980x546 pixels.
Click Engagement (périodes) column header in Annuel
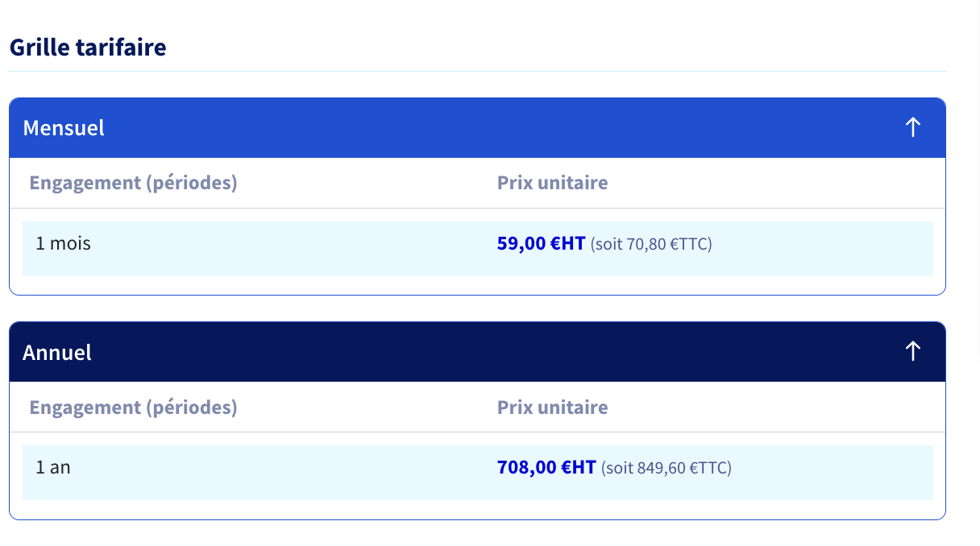coord(134,407)
